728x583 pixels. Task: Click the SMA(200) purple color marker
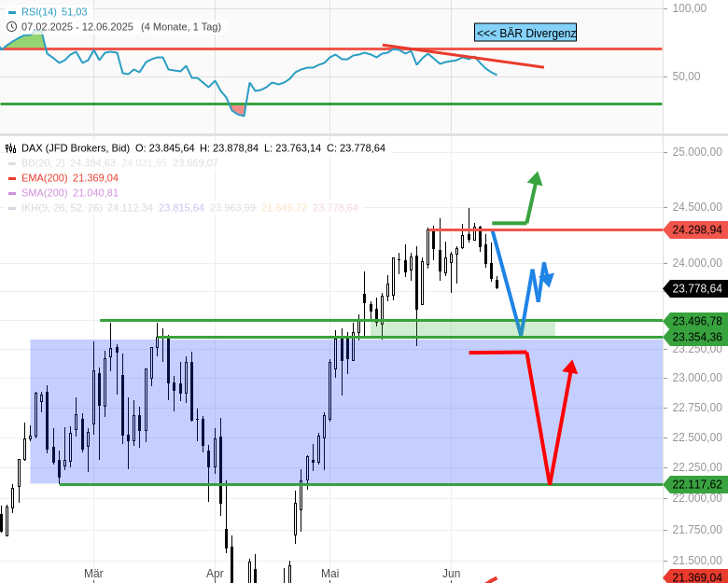[x=12, y=193]
